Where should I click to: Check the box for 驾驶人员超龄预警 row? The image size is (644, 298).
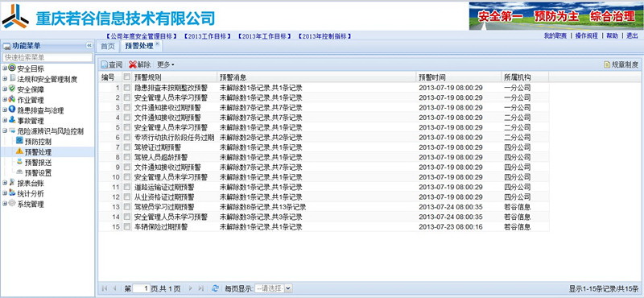[x=127, y=157]
